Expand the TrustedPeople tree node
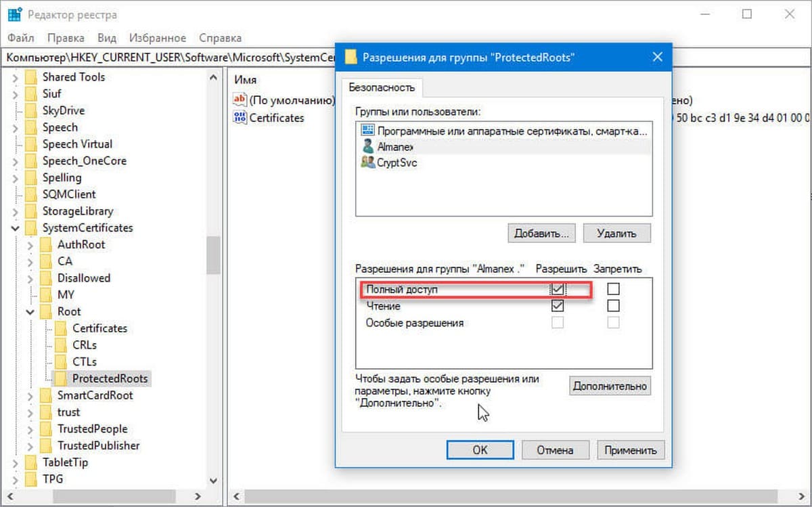Screen dimensions: 812x507 30,429
